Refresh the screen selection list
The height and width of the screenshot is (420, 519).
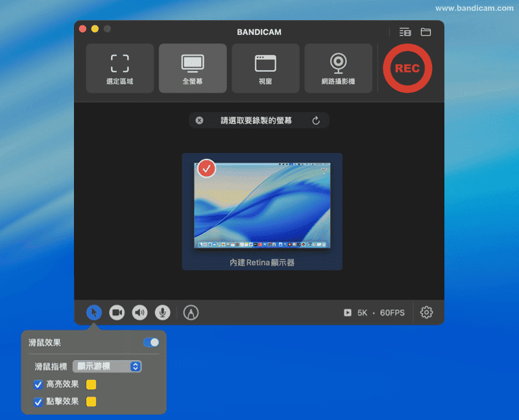coord(316,121)
